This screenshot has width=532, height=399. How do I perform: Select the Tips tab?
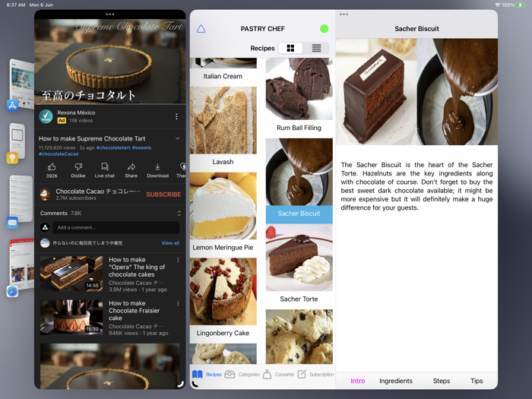coord(477,381)
